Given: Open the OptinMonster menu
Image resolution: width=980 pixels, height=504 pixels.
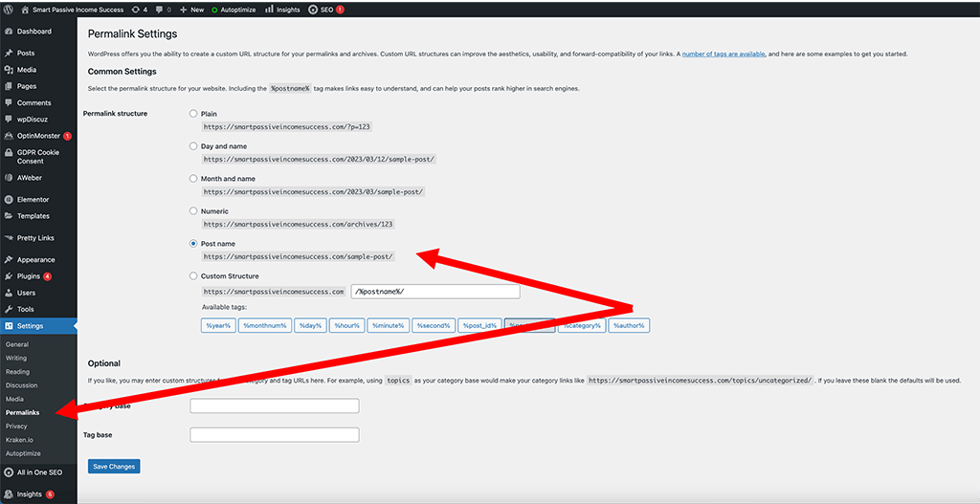Looking at the screenshot, I should [38, 136].
